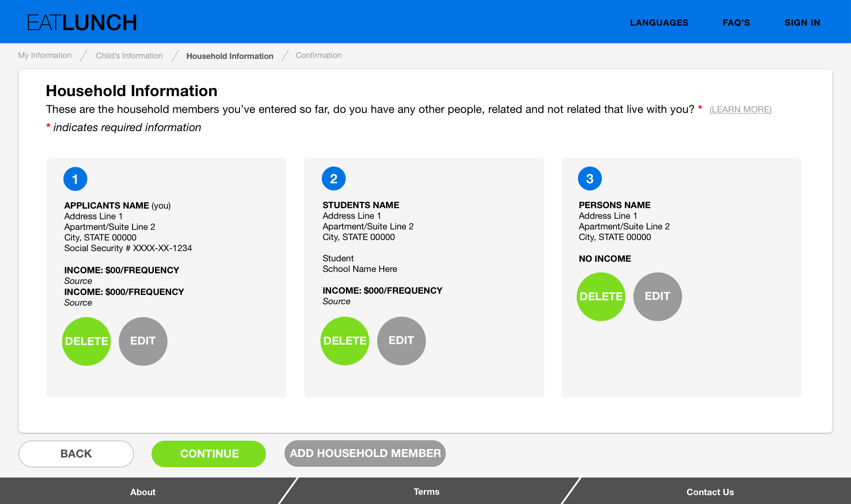The image size is (851, 504).
Task: Open the Languages menu
Action: pyautogui.click(x=659, y=23)
